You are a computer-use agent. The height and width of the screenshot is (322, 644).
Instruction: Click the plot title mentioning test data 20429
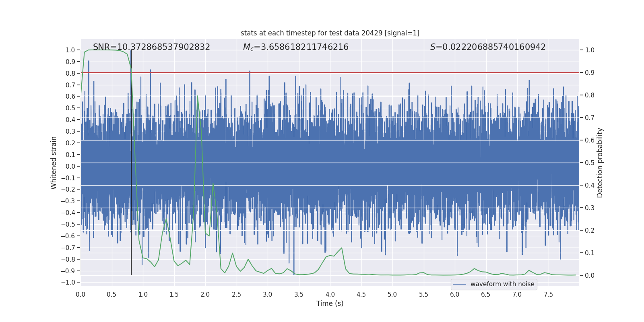pyautogui.click(x=330, y=33)
